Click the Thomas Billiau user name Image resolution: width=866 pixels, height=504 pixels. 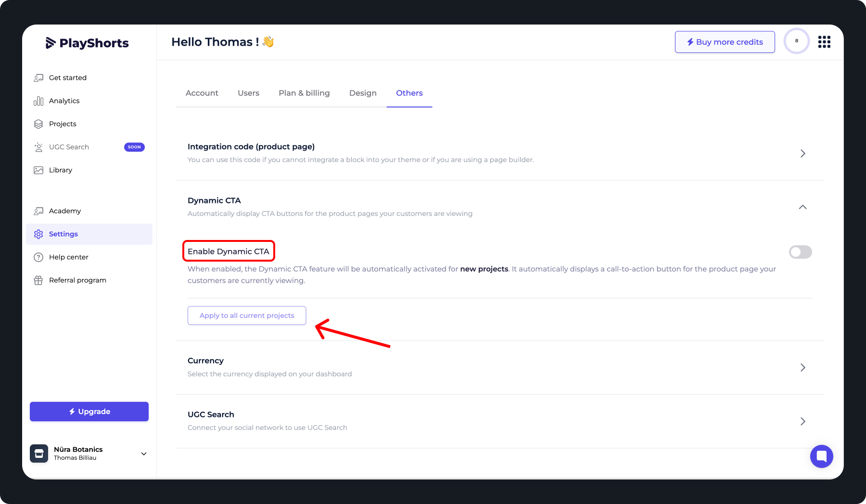pos(75,458)
